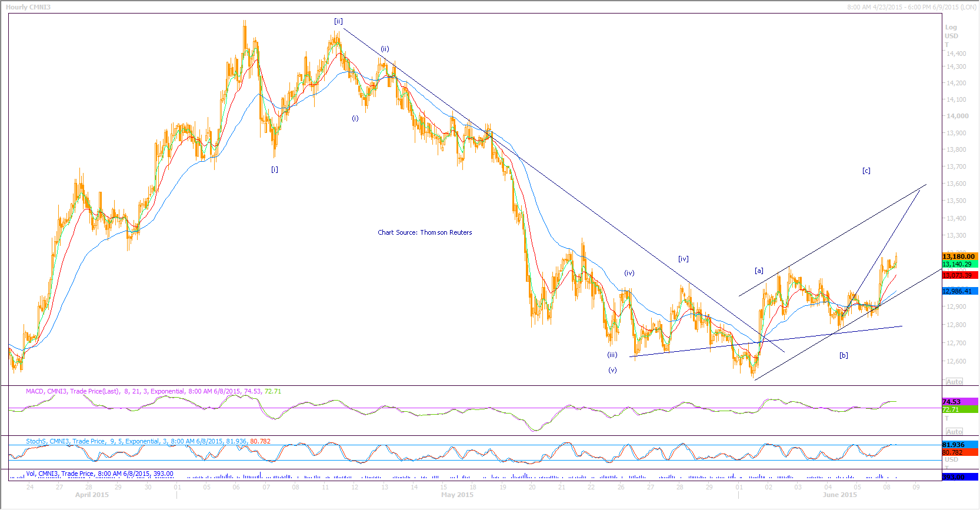Toggle the Log scale label
The height and width of the screenshot is (510, 980).
click(x=951, y=27)
